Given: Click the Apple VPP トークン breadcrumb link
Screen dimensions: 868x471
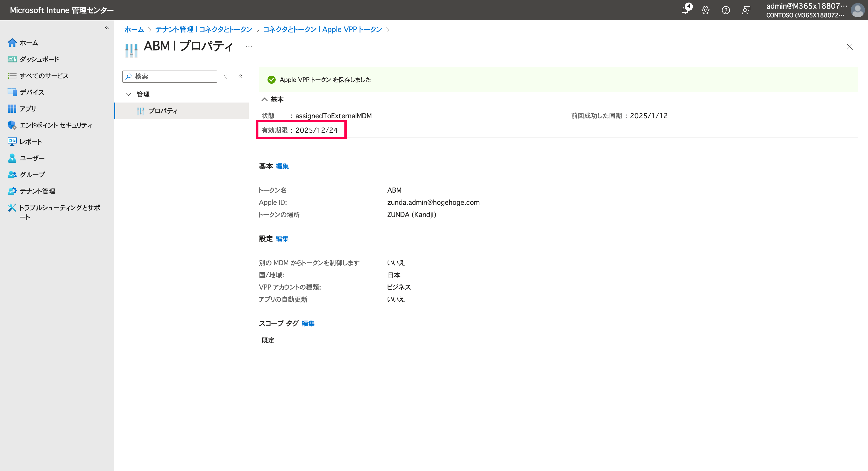Looking at the screenshot, I should (x=323, y=30).
